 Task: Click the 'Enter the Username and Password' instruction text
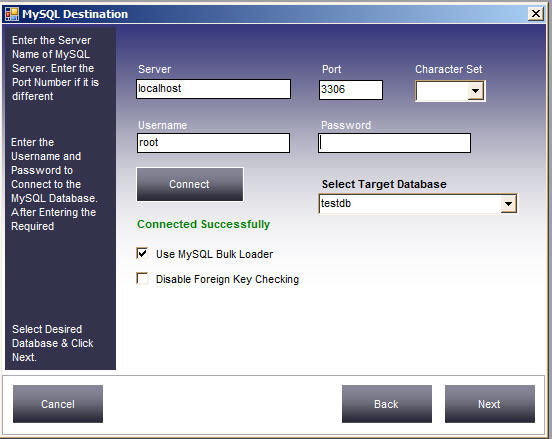point(54,184)
